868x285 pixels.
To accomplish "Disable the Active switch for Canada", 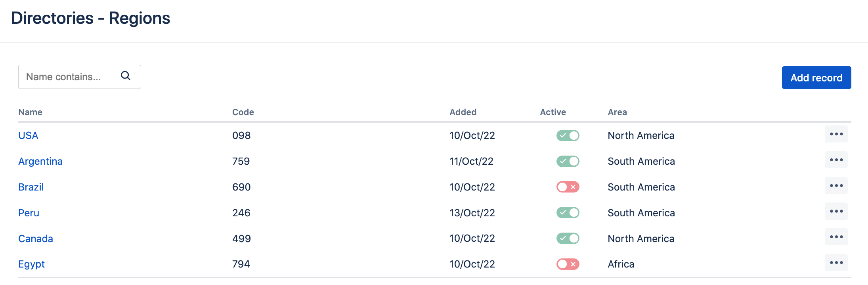I will 568,239.
